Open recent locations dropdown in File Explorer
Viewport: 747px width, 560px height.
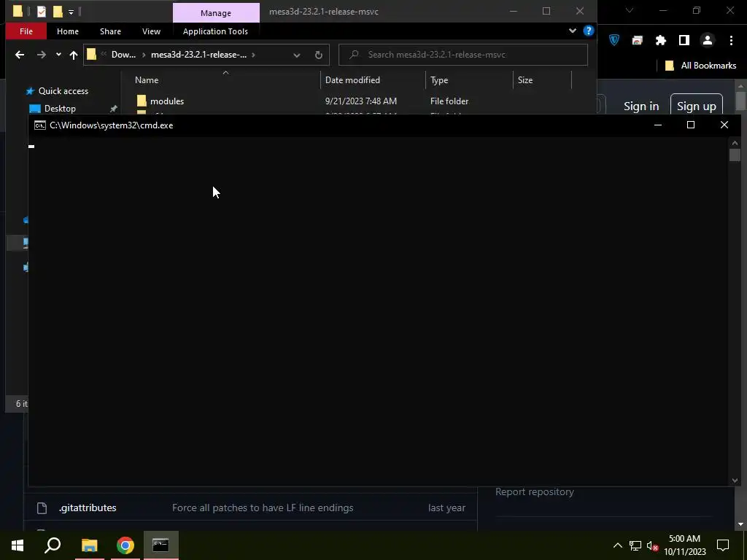click(58, 55)
